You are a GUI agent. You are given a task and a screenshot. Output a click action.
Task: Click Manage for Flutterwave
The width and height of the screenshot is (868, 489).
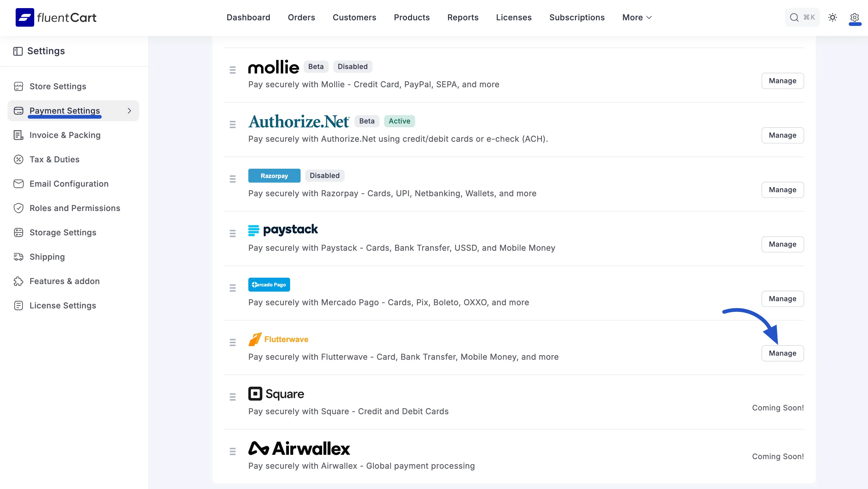coord(782,353)
